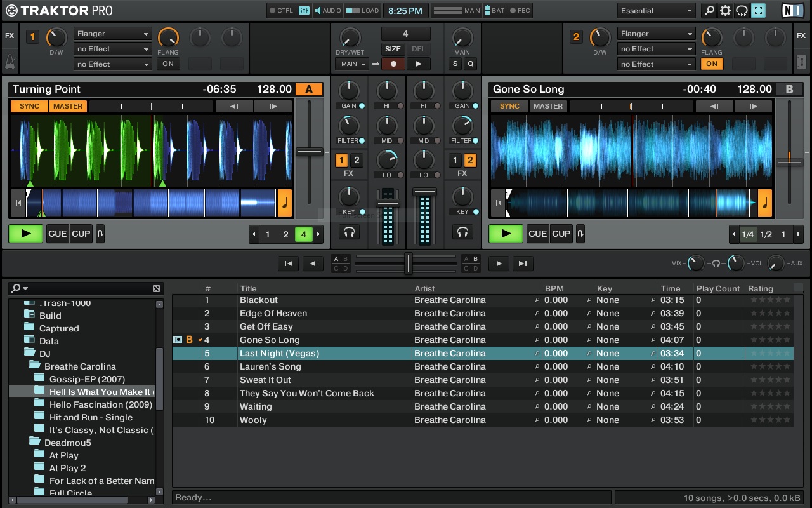This screenshot has width=812, height=508.
Task: Toggle SYNC on Deck B
Action: [509, 106]
